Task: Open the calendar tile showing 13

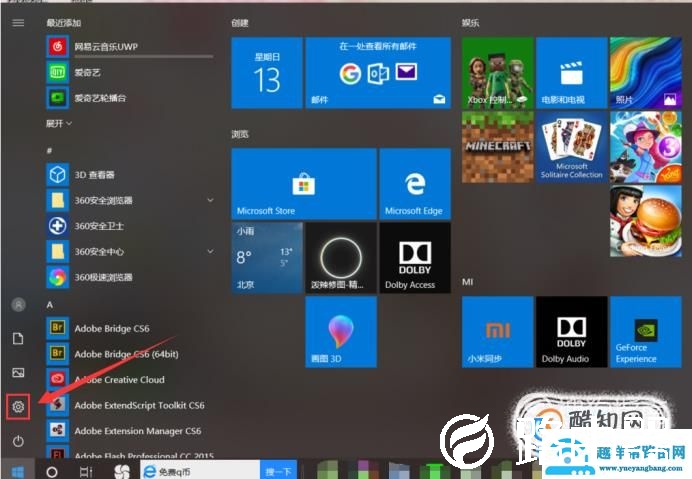Action: (x=267, y=73)
